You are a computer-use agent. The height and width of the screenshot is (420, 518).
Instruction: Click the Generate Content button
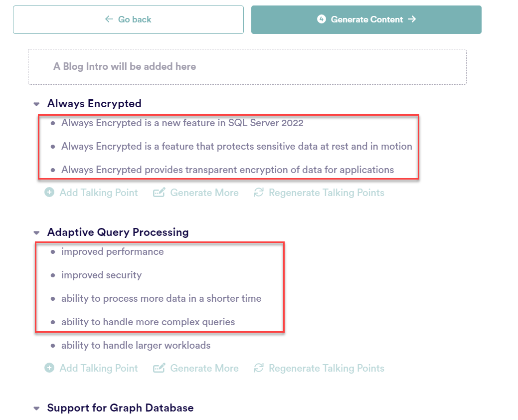click(366, 19)
